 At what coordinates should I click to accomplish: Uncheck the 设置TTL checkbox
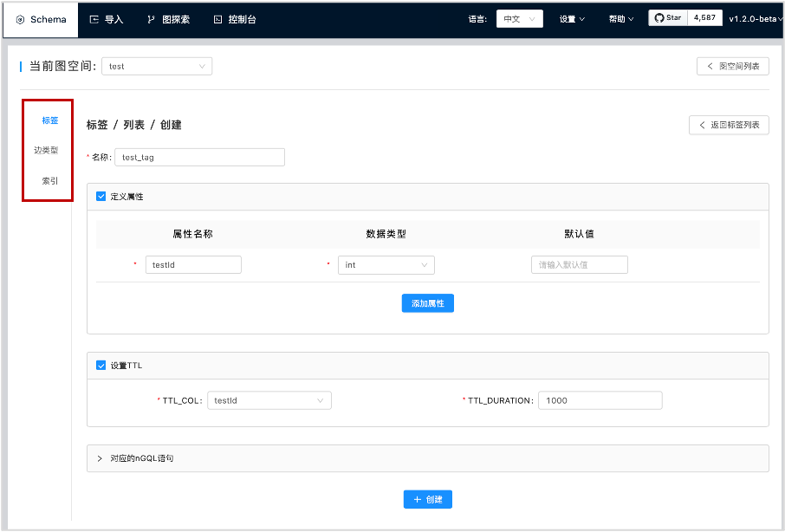point(101,366)
